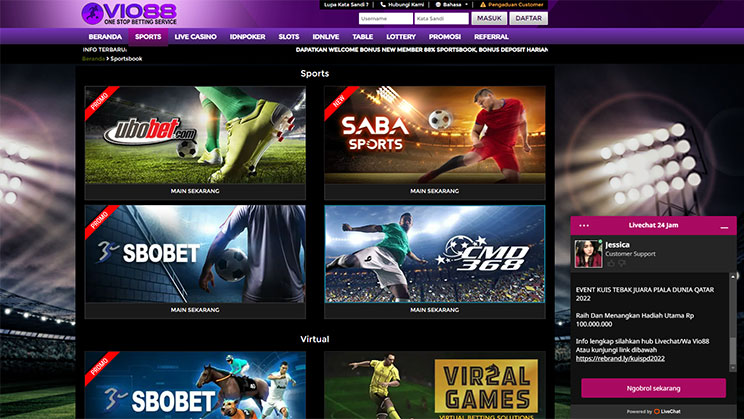Click EVENT KUIS TEBAK JUARA chat message
Screen dimensions: 744x419
pyautogui.click(x=645, y=294)
